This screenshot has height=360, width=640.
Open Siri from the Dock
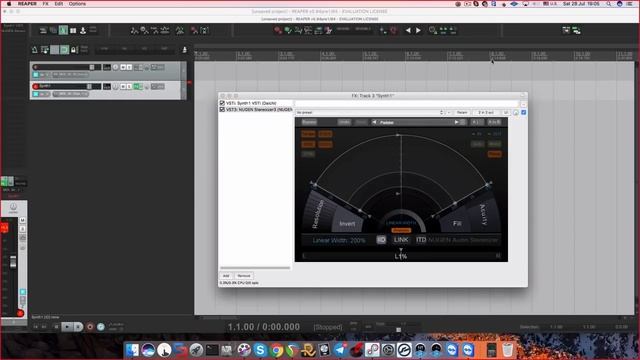click(148, 350)
